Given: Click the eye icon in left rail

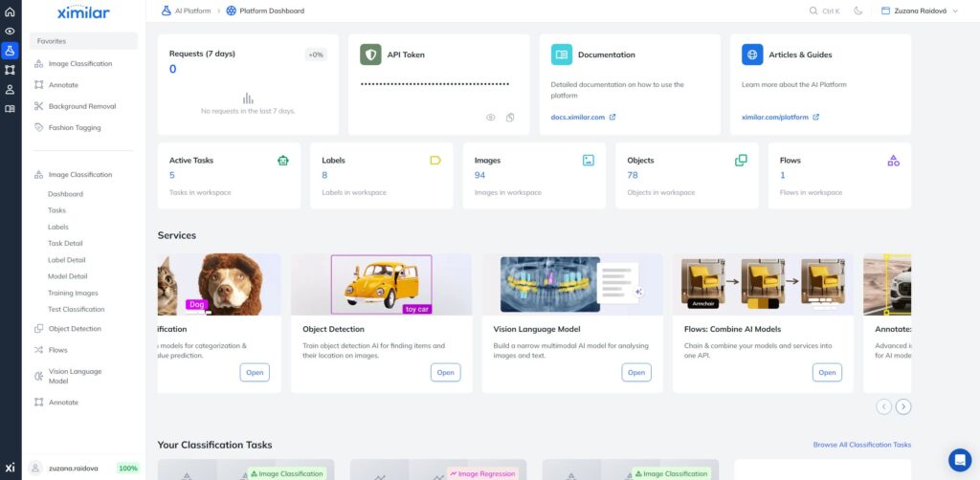Looking at the screenshot, I should point(10,32).
